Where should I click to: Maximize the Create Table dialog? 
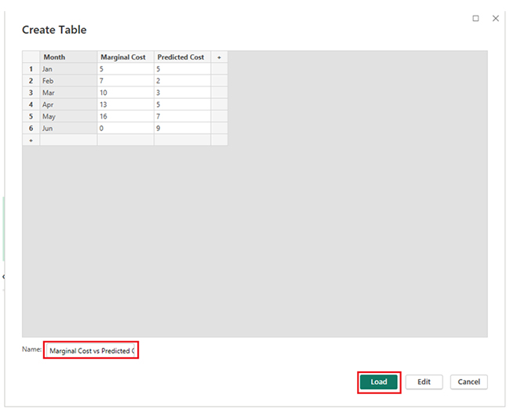[475, 18]
